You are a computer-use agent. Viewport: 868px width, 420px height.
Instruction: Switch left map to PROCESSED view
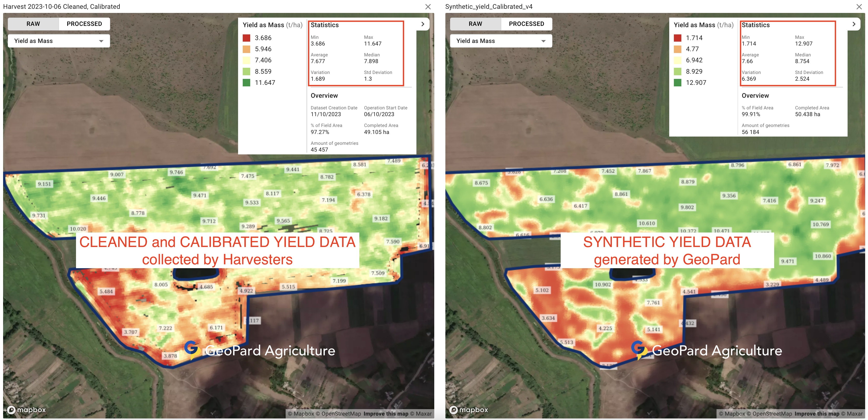[x=84, y=24]
